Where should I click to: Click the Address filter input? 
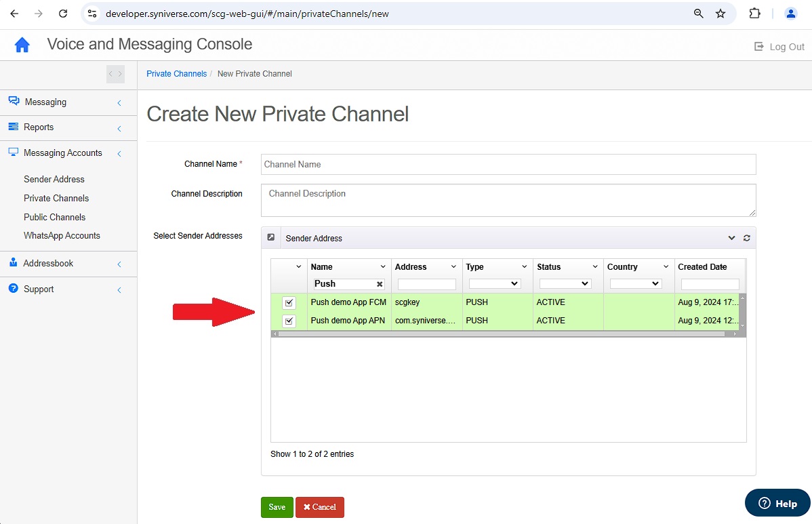(427, 284)
